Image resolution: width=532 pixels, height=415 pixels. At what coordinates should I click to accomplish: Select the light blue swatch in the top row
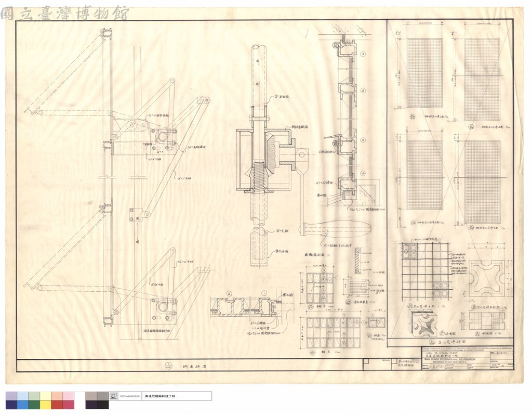(x=22, y=396)
